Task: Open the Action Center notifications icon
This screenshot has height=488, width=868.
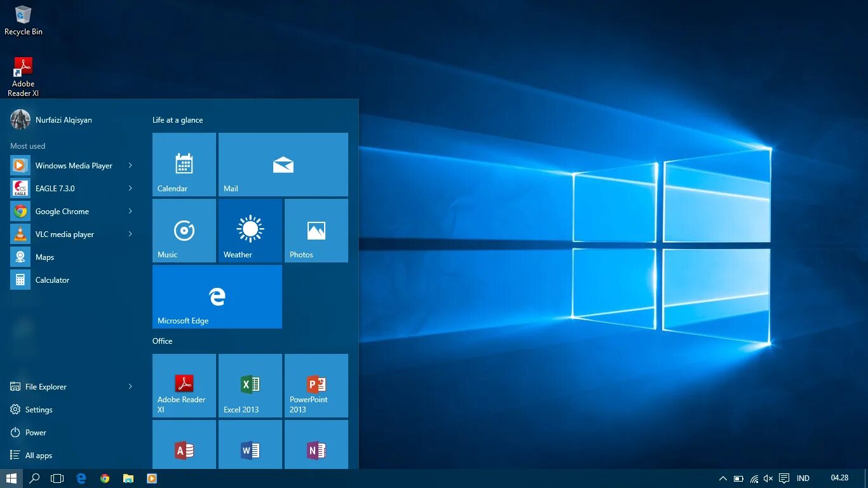Action: coord(784,478)
